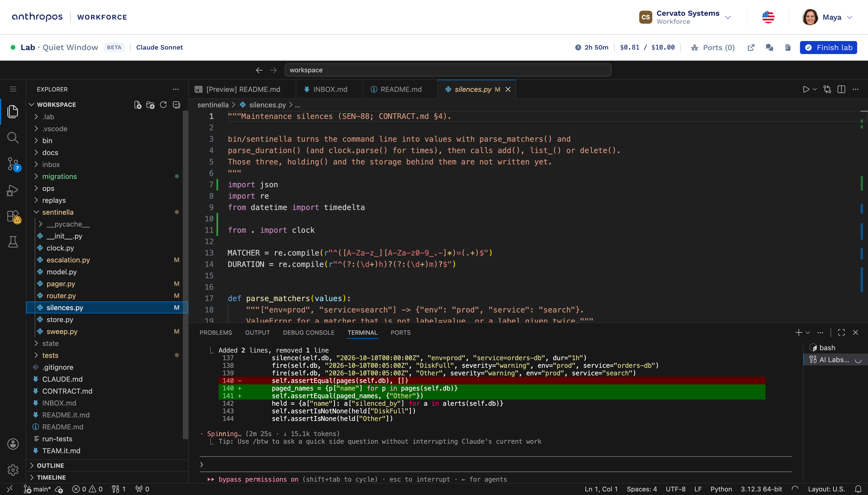Open the Cervato Systems workspace dropdown
Screen dimensions: 868x495
point(685,17)
